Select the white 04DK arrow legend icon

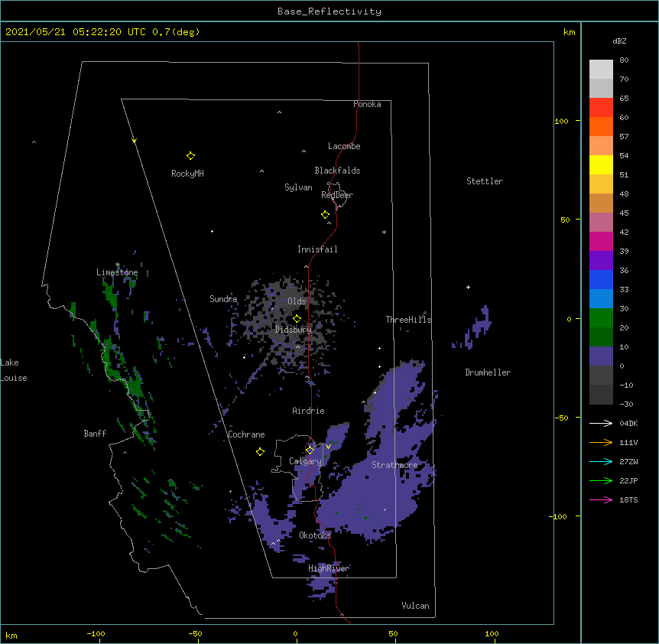point(601,423)
